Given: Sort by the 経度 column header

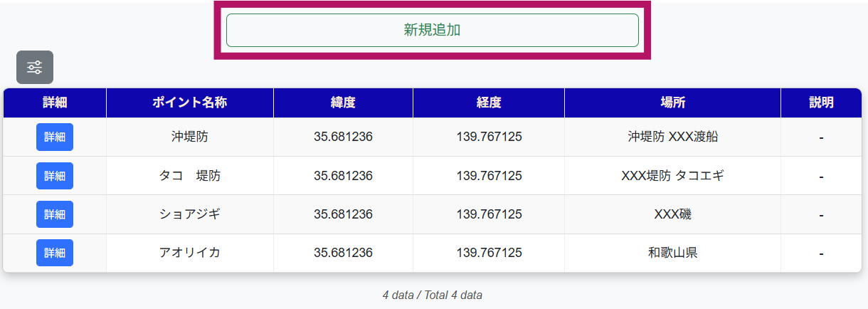Looking at the screenshot, I should 489,103.
